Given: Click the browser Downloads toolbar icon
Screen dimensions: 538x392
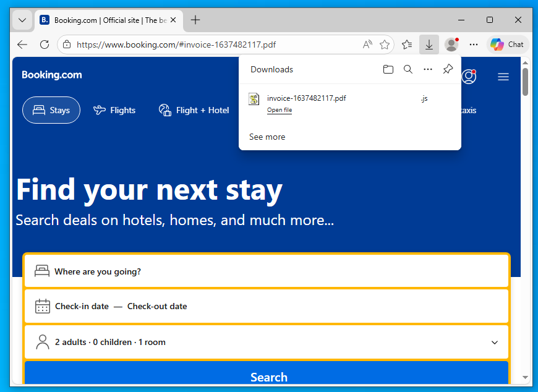Looking at the screenshot, I should tap(429, 45).
